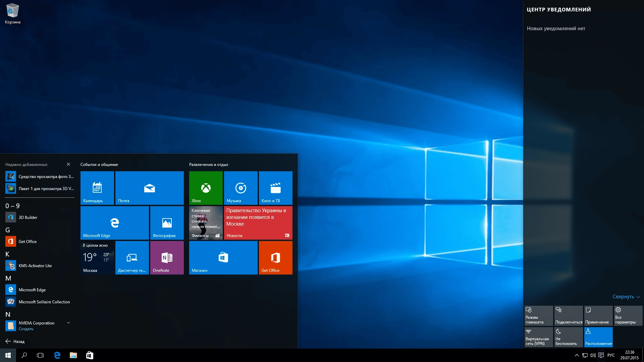Click the События и общение group title
The height and width of the screenshot is (362, 644).
click(99, 165)
